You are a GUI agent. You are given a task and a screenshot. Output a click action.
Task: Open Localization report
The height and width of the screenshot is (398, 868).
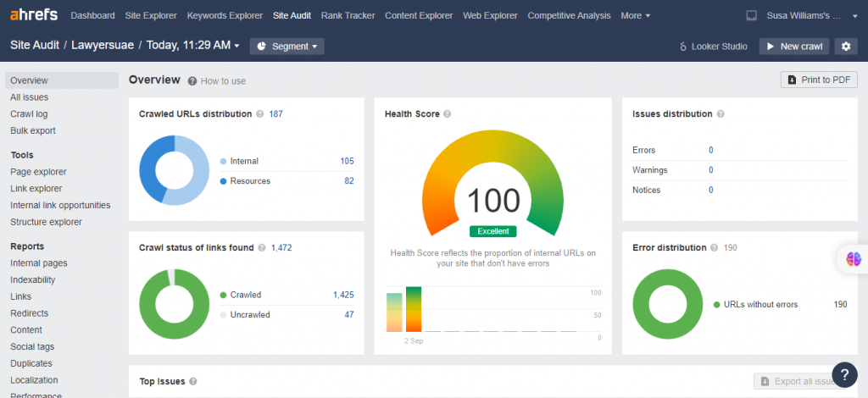click(34, 379)
